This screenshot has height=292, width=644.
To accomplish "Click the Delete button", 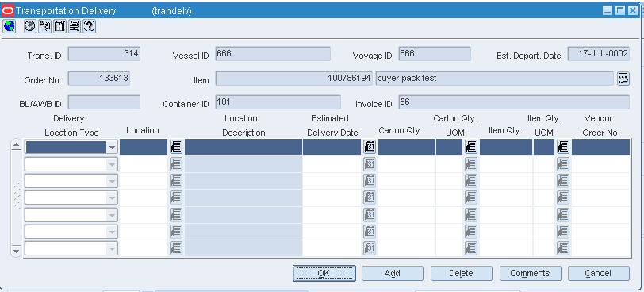I will (x=462, y=273).
